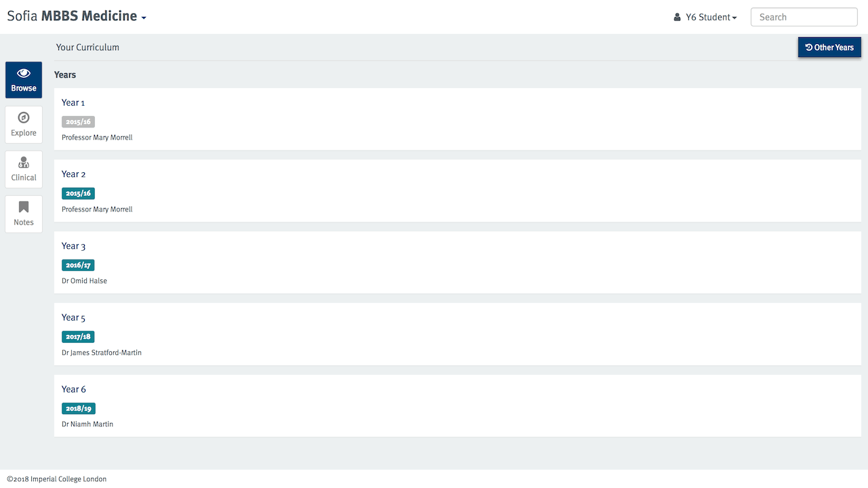Image resolution: width=868 pixels, height=488 pixels.
Task: Focus the Search input field
Action: 804,17
